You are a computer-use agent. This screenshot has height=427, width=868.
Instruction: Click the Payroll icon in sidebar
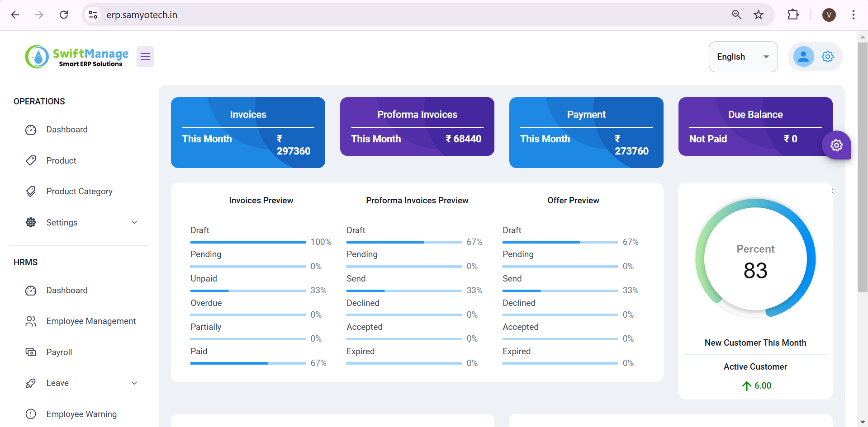coord(31,352)
